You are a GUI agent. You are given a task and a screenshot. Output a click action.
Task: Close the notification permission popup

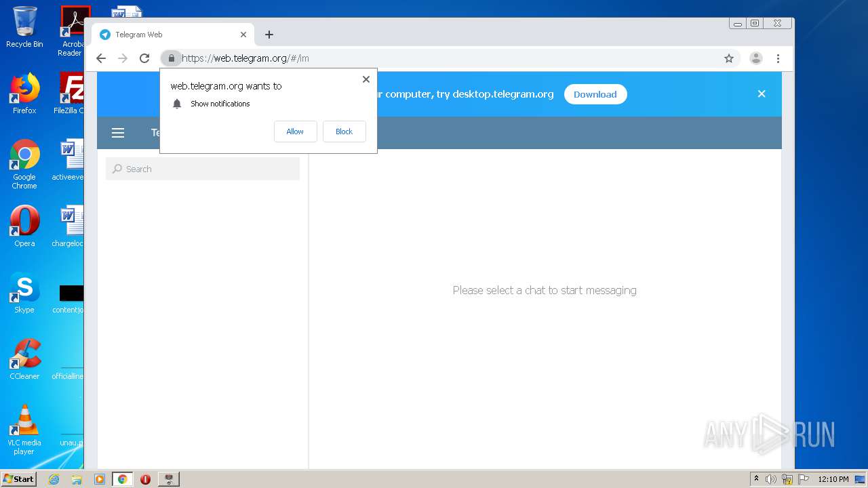(366, 79)
